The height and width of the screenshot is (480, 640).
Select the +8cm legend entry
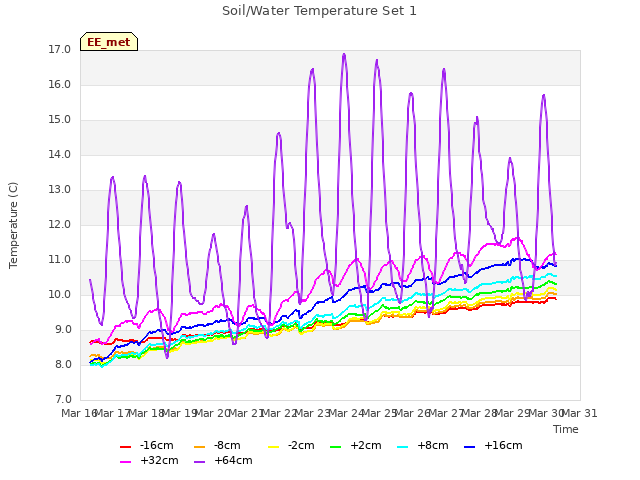pyautogui.click(x=423, y=445)
